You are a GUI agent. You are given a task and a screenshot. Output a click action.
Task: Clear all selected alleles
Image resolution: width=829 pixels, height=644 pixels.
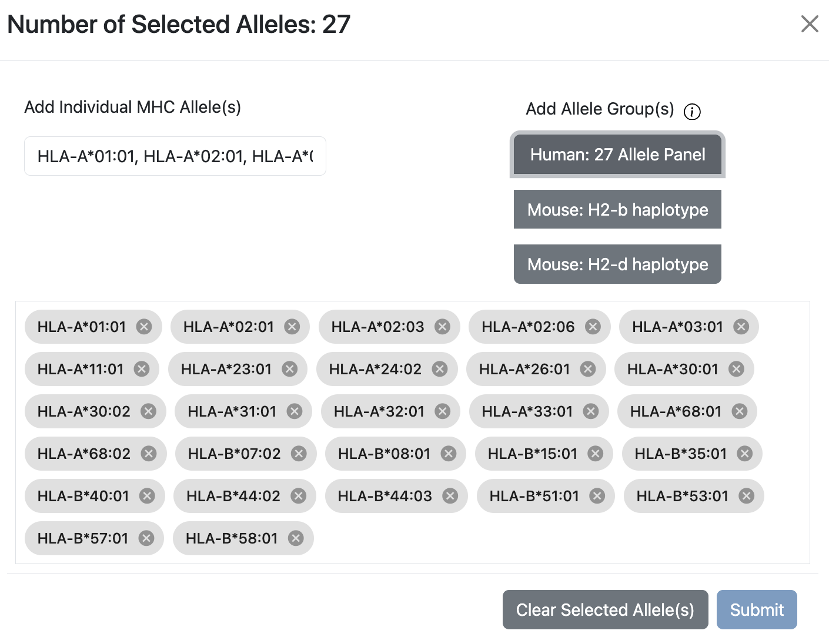point(605,609)
